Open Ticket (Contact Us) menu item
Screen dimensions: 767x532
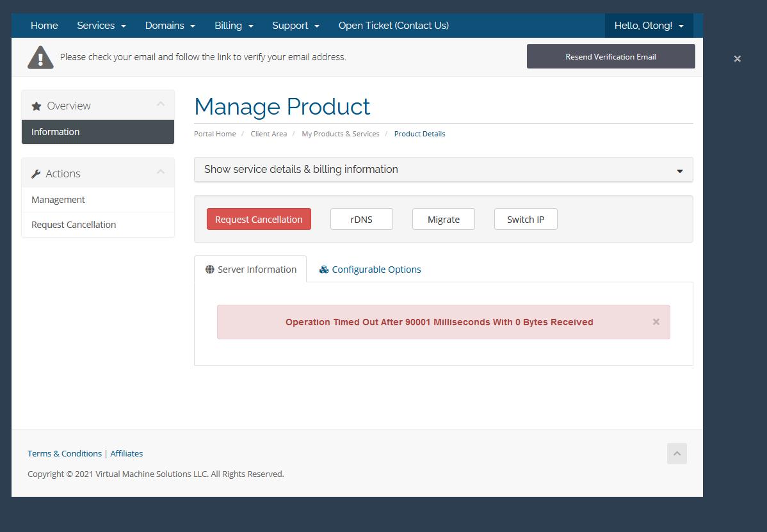394,26
